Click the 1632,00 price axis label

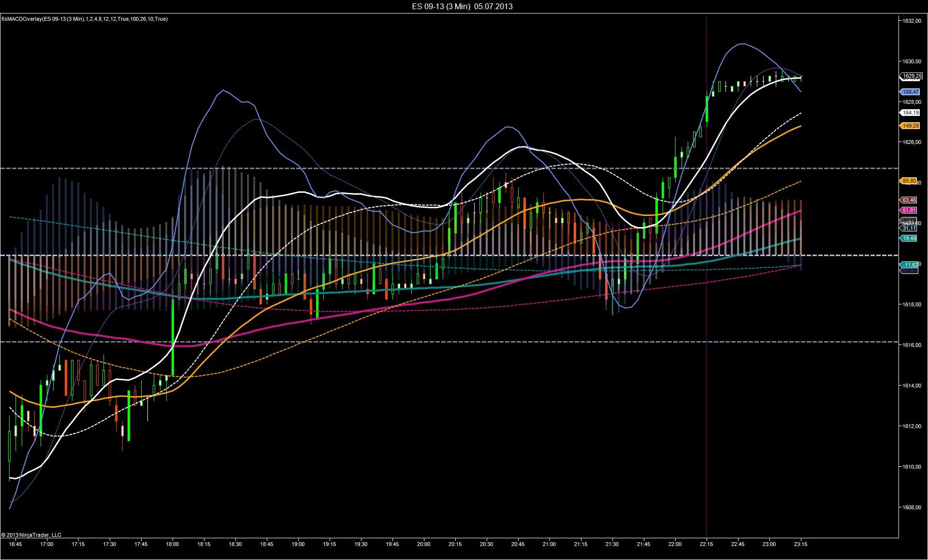(x=912, y=21)
